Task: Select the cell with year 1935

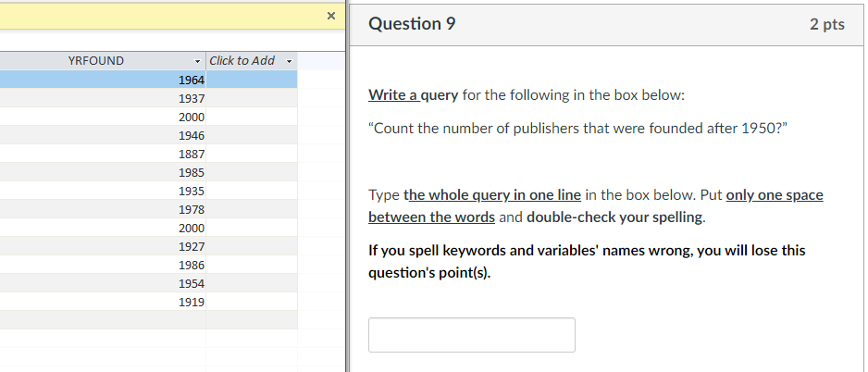Action: 103,191
